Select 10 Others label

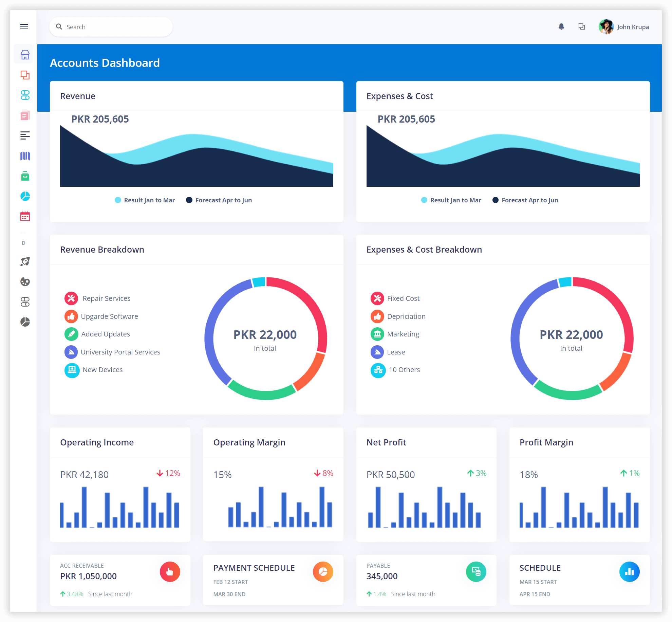404,370
